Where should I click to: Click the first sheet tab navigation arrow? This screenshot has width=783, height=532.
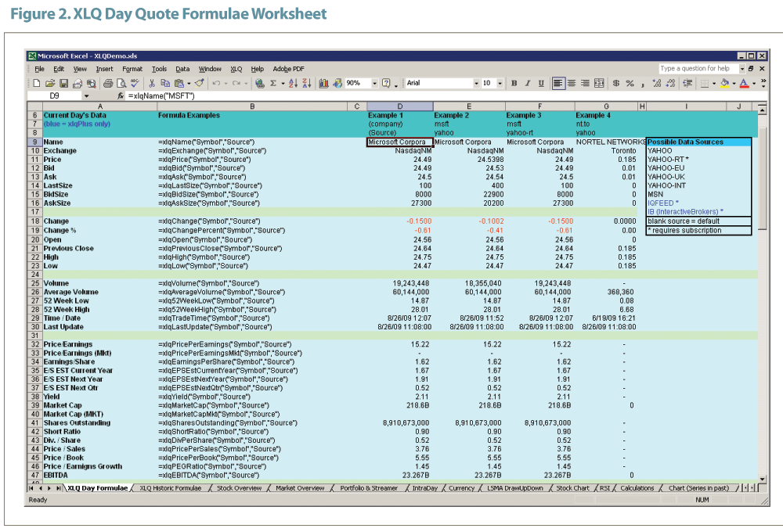[32, 488]
